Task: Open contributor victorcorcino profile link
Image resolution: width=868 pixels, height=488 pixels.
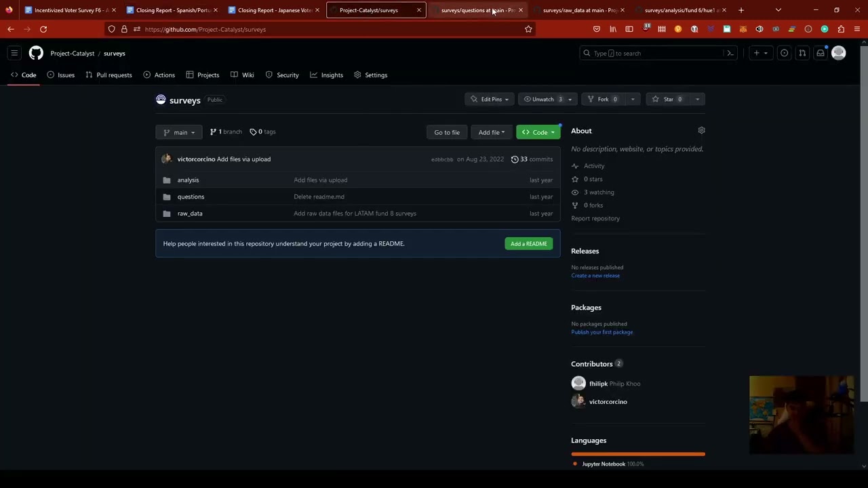Action: tap(608, 402)
